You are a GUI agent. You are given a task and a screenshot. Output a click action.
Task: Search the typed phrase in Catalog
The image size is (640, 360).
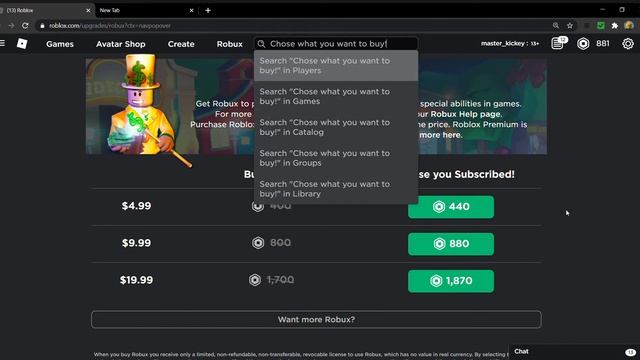336,127
